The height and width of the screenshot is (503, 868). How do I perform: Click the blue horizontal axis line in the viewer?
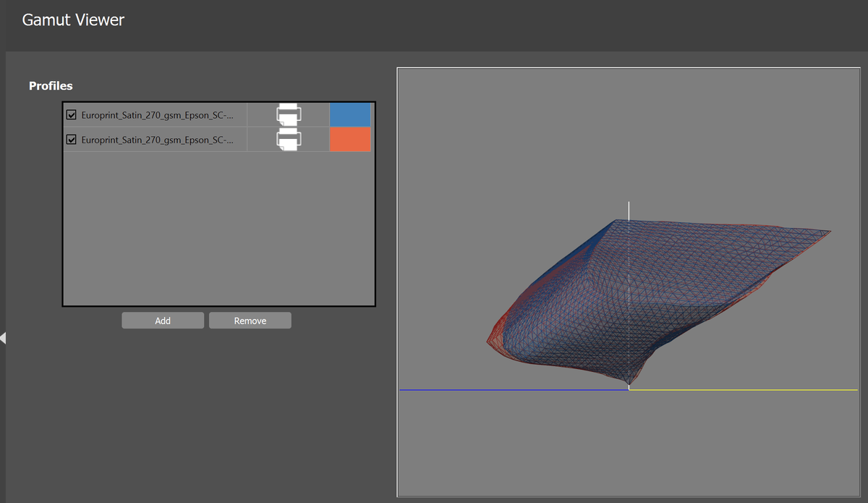[514, 390]
